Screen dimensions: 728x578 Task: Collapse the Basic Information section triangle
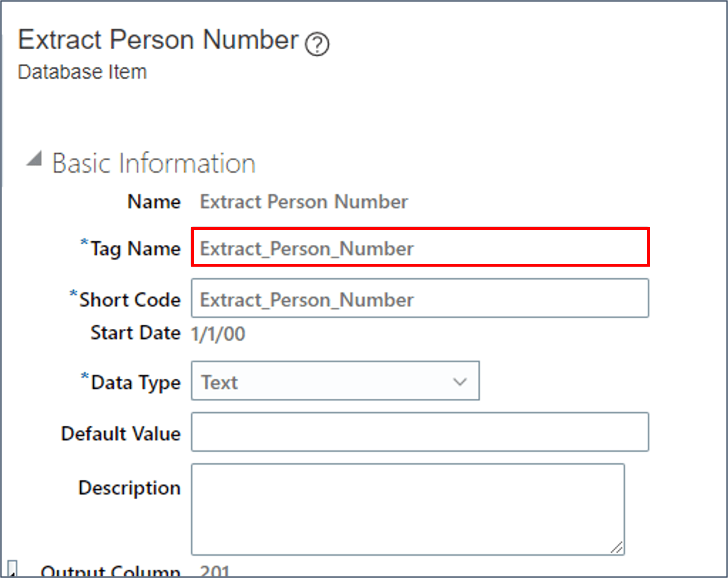(x=35, y=159)
